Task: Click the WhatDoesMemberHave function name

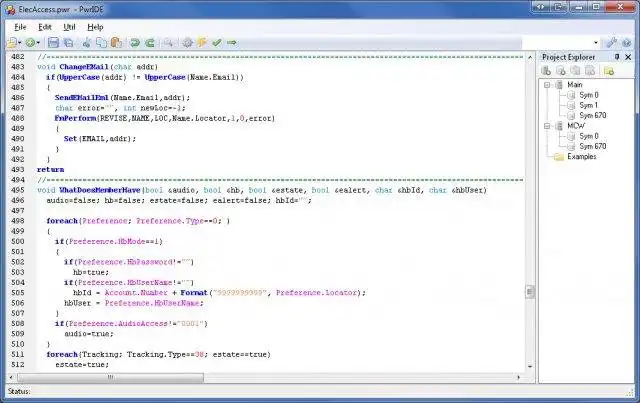Action: coord(100,190)
